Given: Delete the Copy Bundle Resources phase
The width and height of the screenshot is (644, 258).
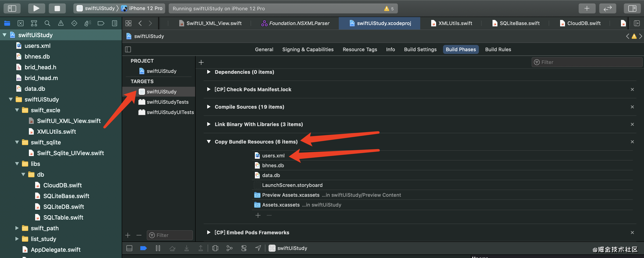Looking at the screenshot, I should tap(632, 142).
